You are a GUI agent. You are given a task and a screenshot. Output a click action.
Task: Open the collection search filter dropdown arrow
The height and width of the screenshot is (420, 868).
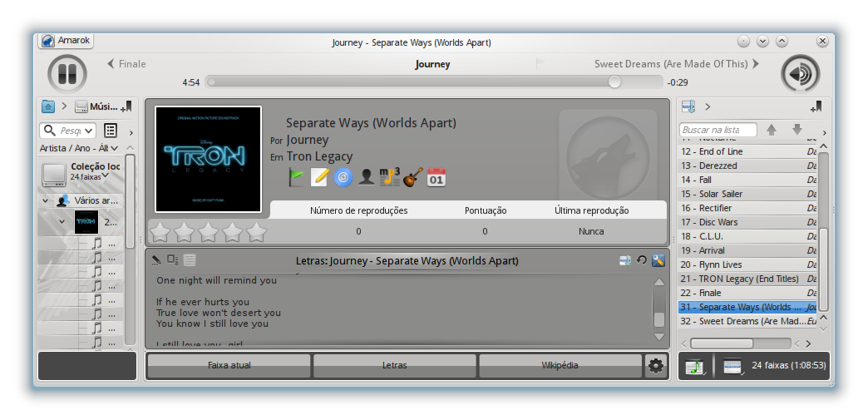[x=88, y=131]
